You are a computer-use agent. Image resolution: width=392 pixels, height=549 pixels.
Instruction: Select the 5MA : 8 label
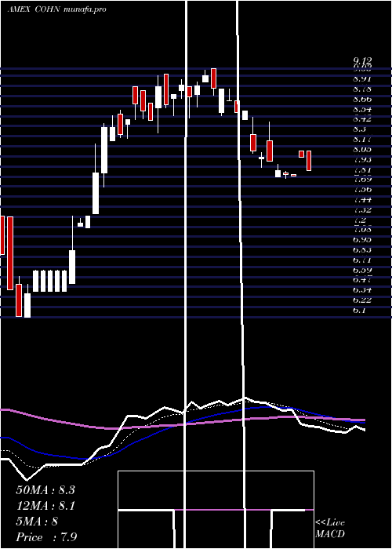(37, 522)
